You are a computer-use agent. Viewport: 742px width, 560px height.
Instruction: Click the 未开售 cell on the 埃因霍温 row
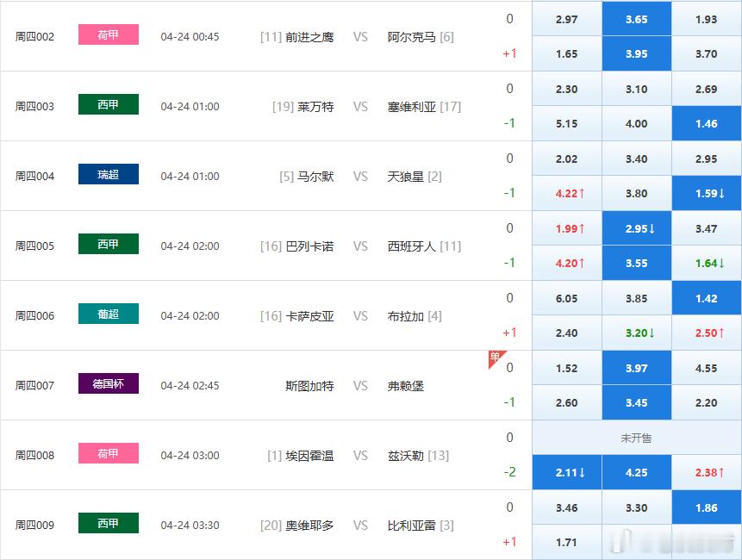[x=636, y=438]
